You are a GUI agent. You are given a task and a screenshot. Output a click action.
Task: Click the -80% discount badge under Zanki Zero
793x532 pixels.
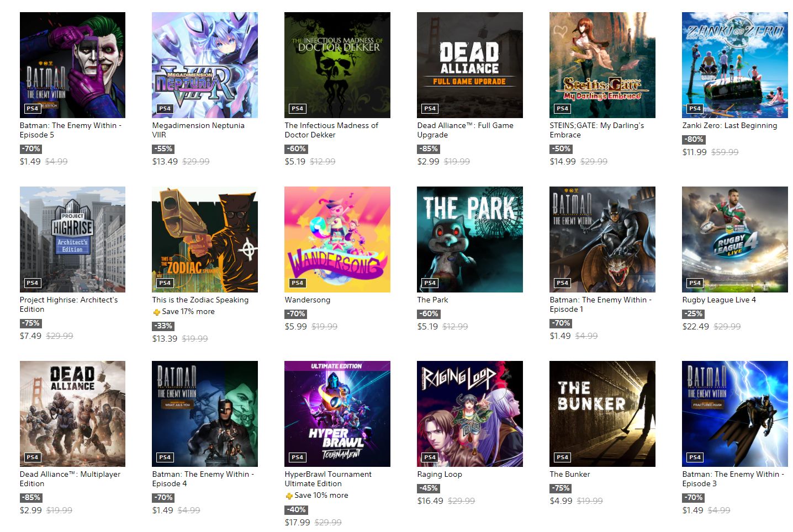[x=694, y=140]
